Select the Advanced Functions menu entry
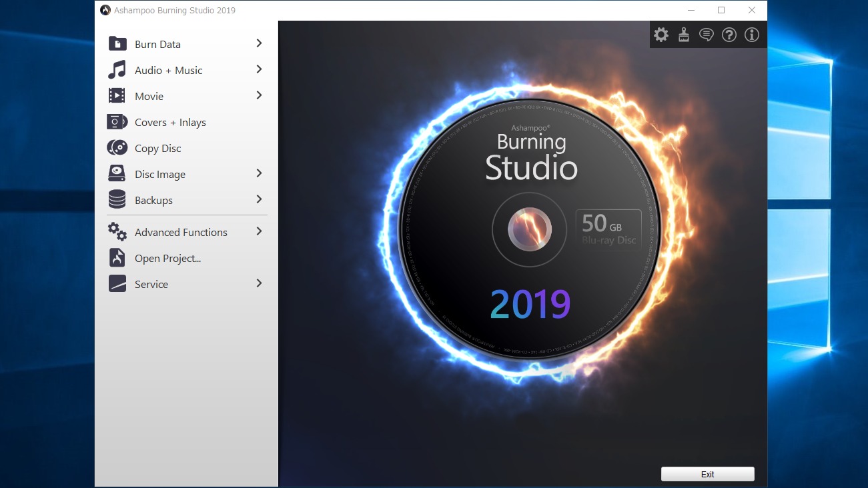The image size is (868, 488). coord(186,232)
